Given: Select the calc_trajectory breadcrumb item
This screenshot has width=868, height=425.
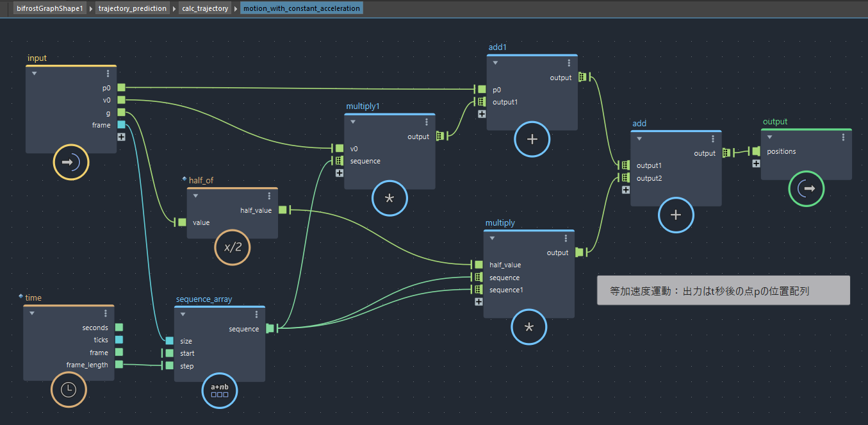Looking at the screenshot, I should pyautogui.click(x=205, y=8).
